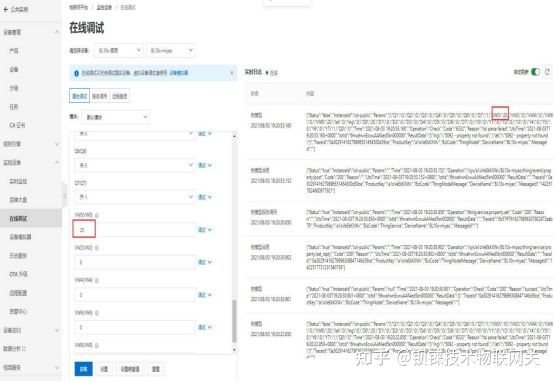Click the info icon in the blue notice banner
Screen dimensions: 554x382
(x=76, y=74)
